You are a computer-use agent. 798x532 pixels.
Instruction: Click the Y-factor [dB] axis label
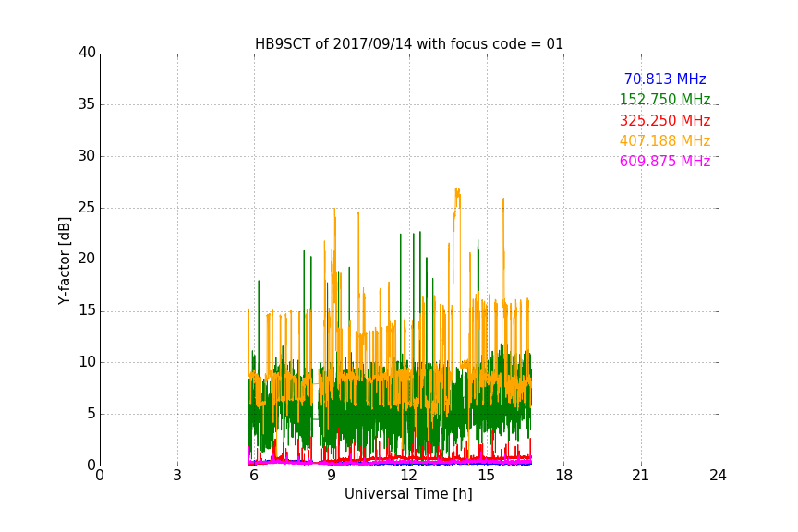64,260
